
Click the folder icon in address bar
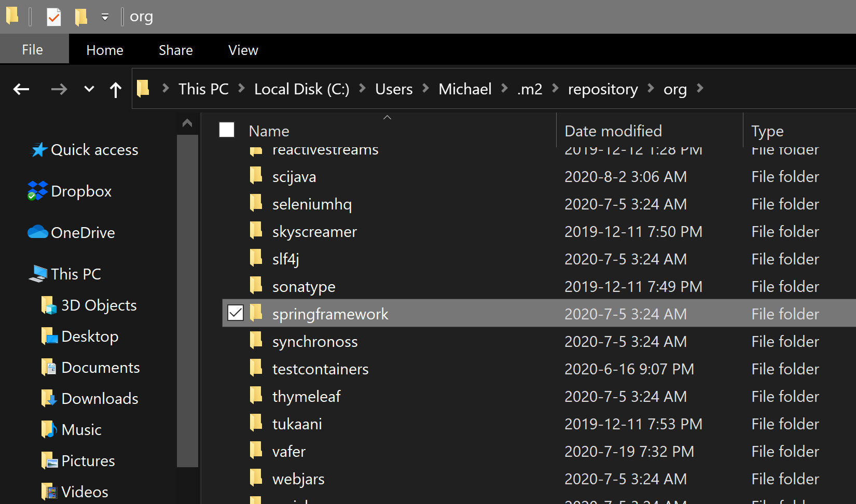(143, 89)
